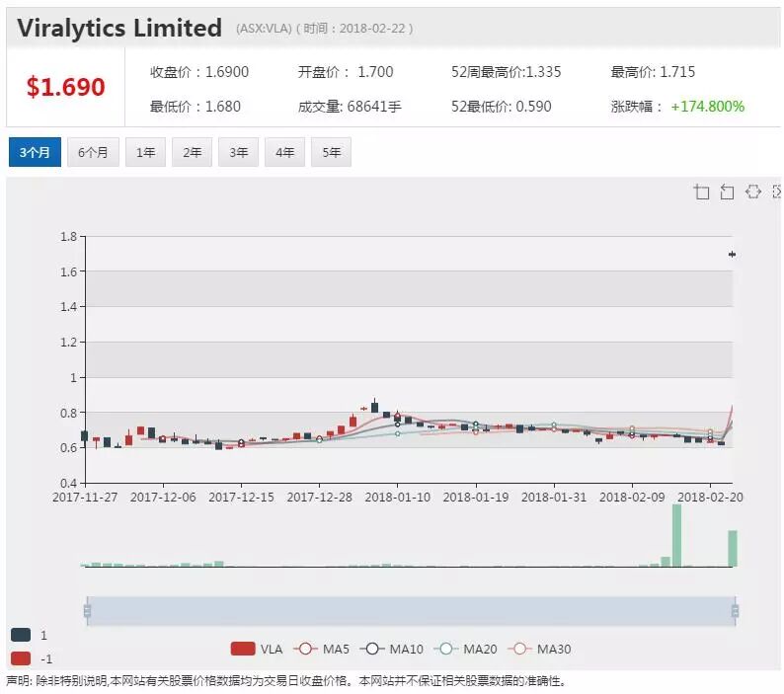
Task: Click the 1.4 y-axis label
Action: pos(68,306)
